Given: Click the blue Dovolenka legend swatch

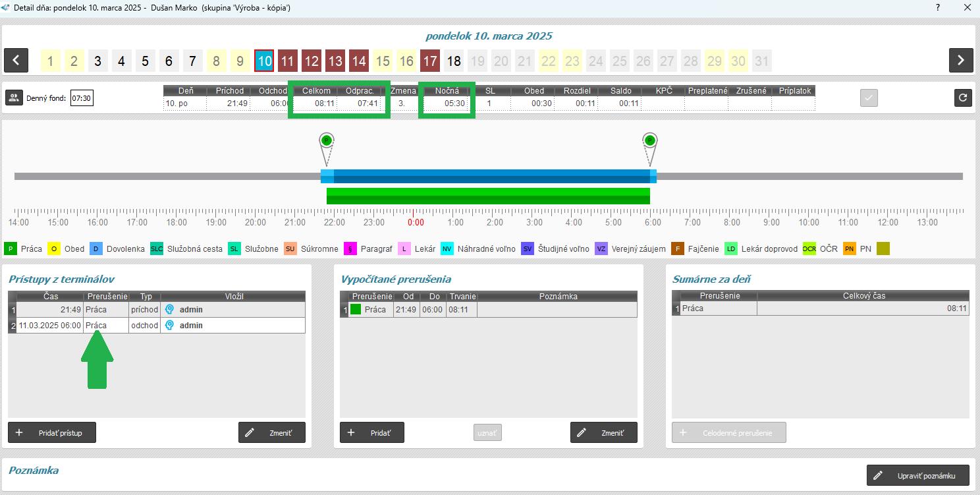Looking at the screenshot, I should point(96,248).
